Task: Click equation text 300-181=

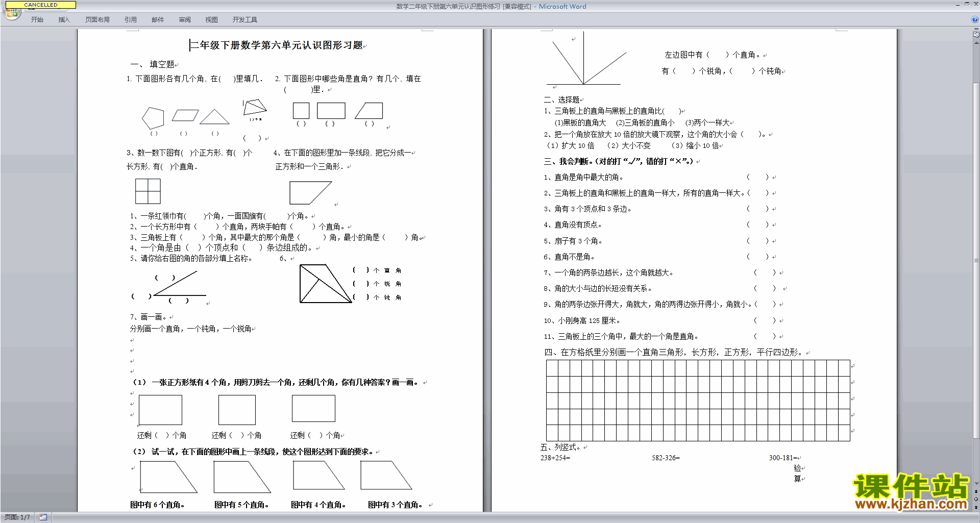Action: pos(783,458)
